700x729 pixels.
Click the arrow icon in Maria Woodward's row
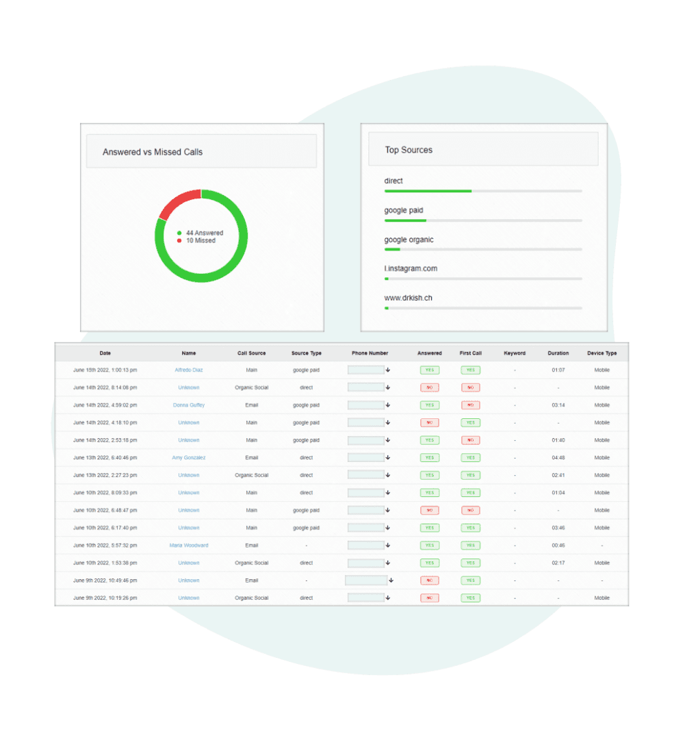(x=388, y=546)
